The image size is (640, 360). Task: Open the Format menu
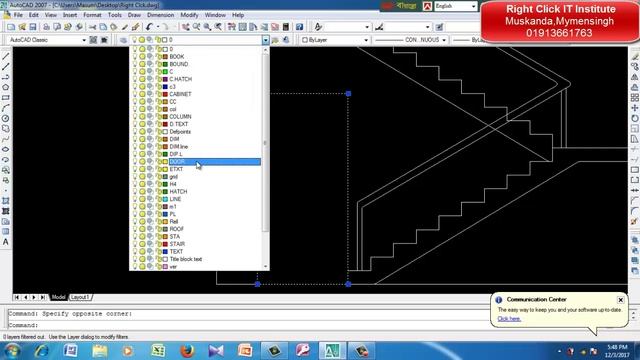pos(92,15)
